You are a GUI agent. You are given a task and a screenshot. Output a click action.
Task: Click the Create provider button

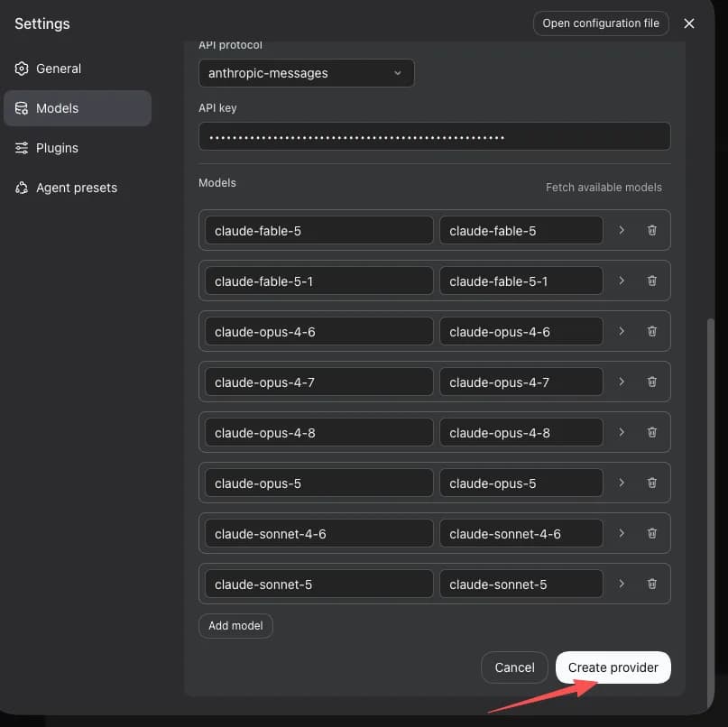(613, 667)
